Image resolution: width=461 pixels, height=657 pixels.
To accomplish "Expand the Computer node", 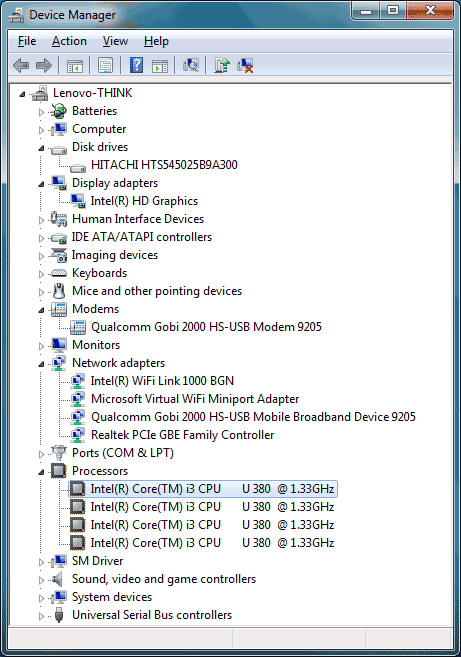I will pyautogui.click(x=41, y=130).
